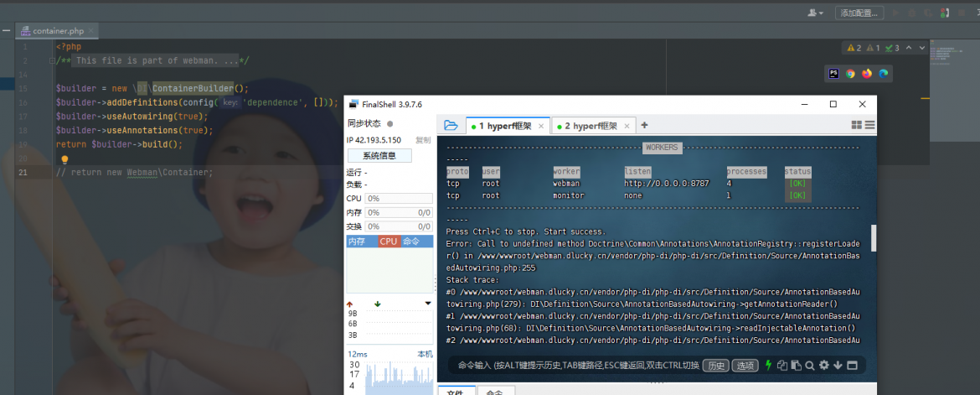The image size is (980, 395).
Task: Click line number 21 in the gutter
Action: [x=23, y=172]
